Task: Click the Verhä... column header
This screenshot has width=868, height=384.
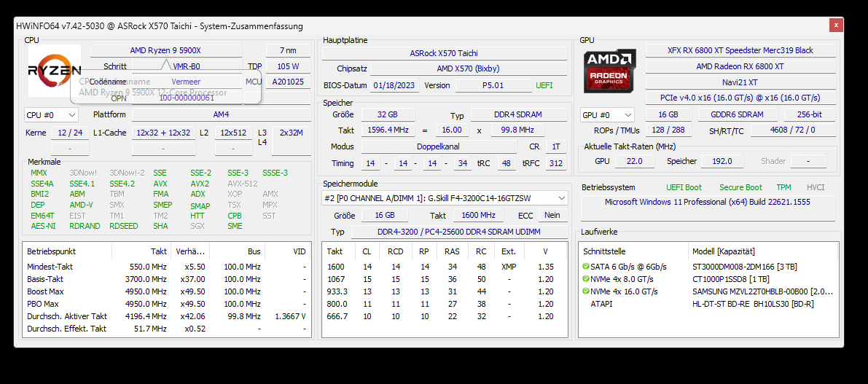Action: [x=190, y=251]
